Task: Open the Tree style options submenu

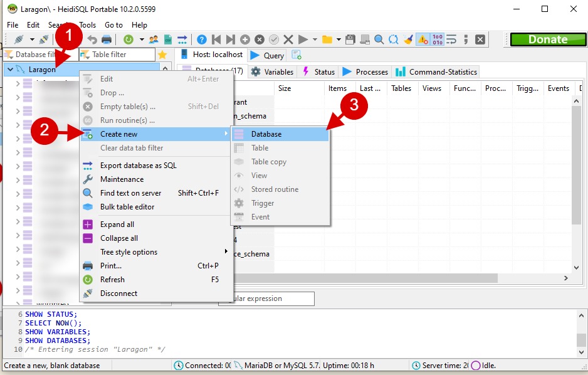Action: (155, 252)
